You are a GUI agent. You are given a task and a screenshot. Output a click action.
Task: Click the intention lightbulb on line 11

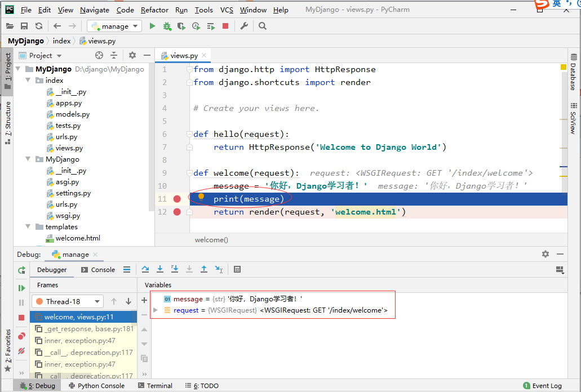201,197
